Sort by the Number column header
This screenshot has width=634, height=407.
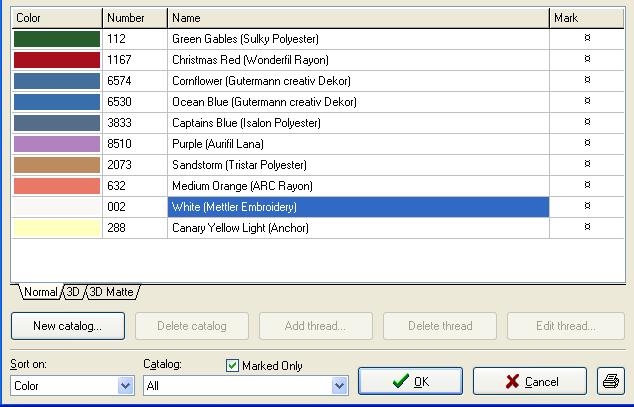coord(135,18)
